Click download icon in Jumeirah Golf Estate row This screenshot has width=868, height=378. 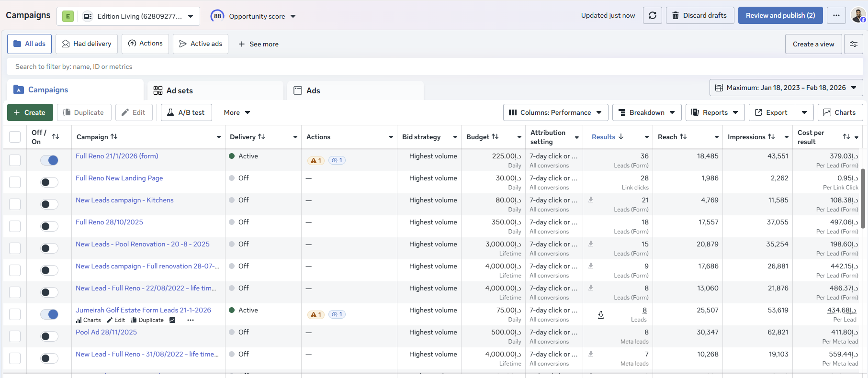click(600, 315)
